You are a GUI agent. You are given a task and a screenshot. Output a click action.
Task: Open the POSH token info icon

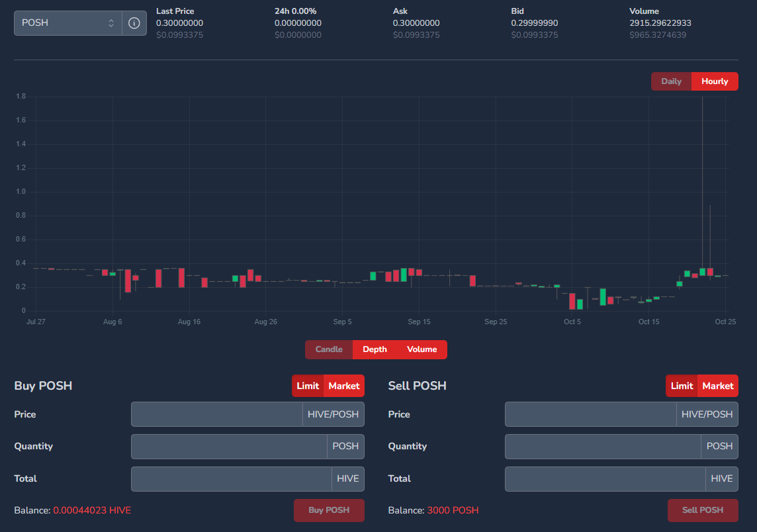tap(134, 23)
